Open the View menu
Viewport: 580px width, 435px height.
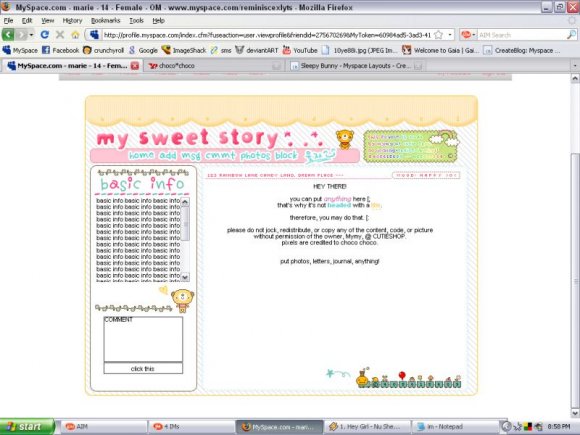coord(47,20)
